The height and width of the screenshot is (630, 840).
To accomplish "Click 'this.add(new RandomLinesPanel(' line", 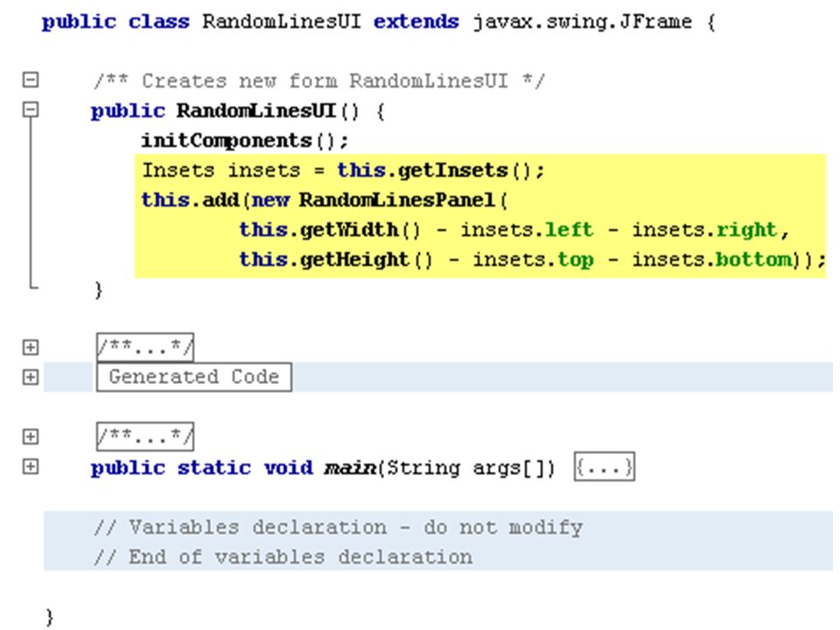I will [x=325, y=200].
